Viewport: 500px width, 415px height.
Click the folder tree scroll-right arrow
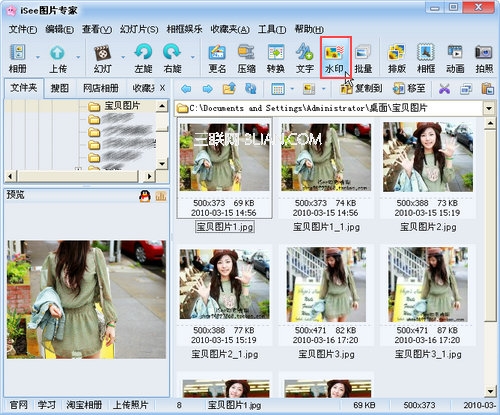click(x=149, y=176)
